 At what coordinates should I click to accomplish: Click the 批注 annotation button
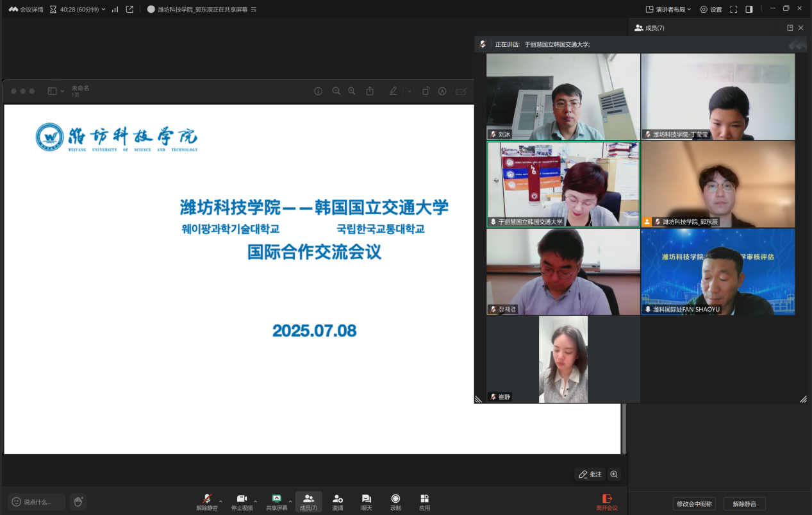(x=590, y=474)
